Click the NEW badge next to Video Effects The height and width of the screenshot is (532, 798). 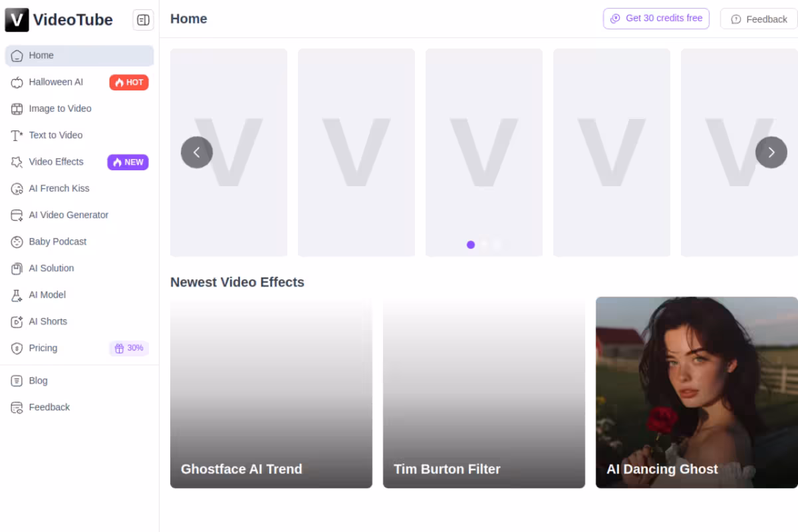pos(128,162)
